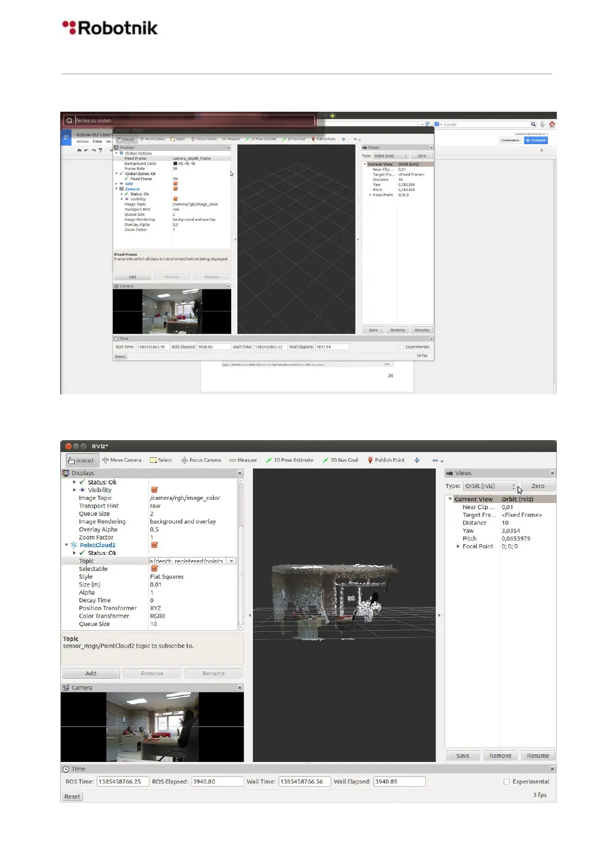Click the Displays panel monitor icon in lower RViz

pyautogui.click(x=66, y=473)
